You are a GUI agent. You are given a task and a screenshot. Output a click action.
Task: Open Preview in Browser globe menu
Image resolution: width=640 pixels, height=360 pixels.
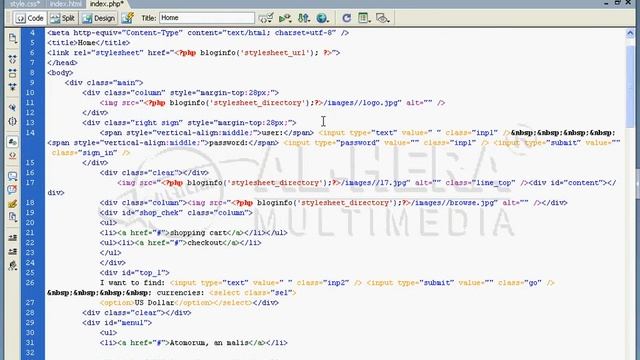tap(322, 18)
